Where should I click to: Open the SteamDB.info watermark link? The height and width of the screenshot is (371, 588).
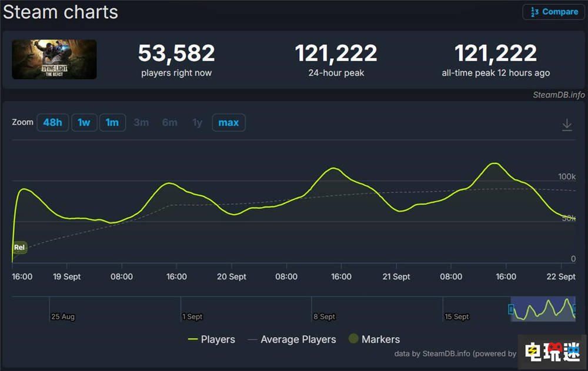click(559, 95)
